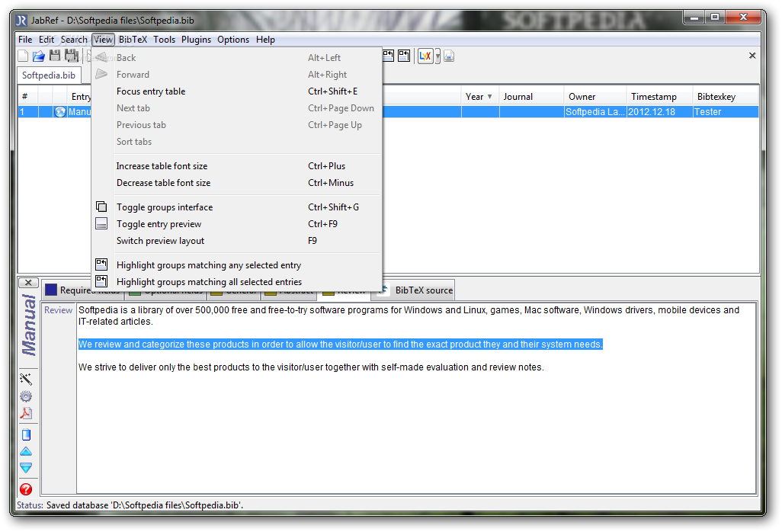The width and height of the screenshot is (782, 532).
Task: Close the entry editor panel
Action: (28, 283)
